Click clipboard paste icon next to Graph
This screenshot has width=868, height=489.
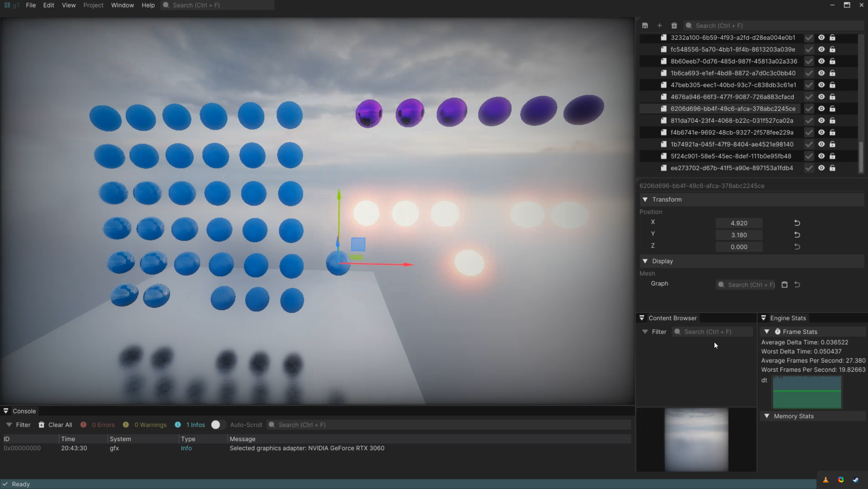(x=785, y=284)
